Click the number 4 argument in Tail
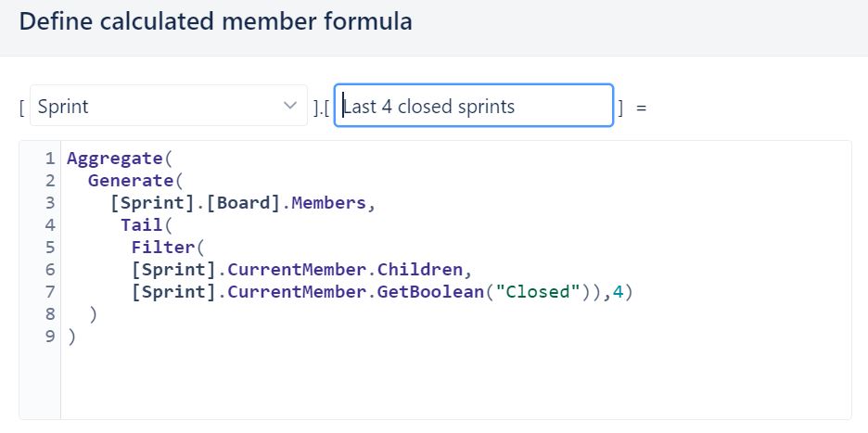The height and width of the screenshot is (433, 868). pos(618,291)
